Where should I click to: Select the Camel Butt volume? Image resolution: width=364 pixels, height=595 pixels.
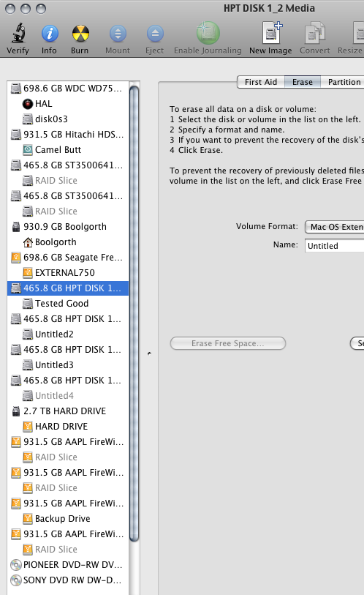point(68,149)
